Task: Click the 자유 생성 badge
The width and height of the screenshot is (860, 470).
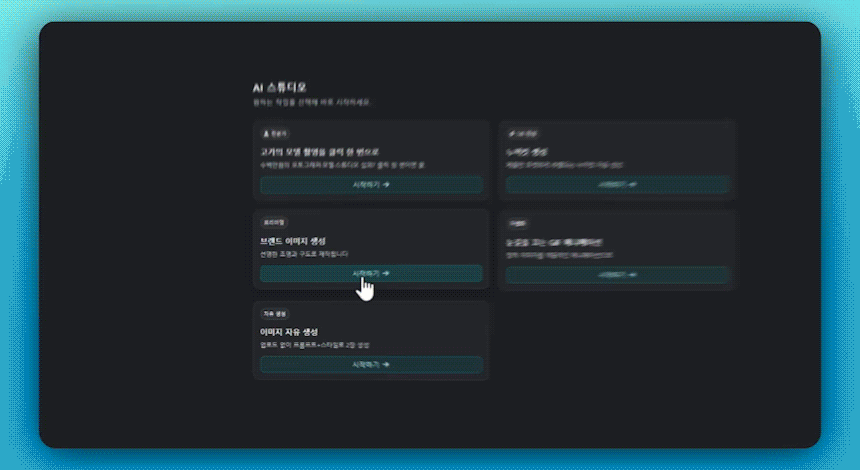Action: tap(274, 314)
